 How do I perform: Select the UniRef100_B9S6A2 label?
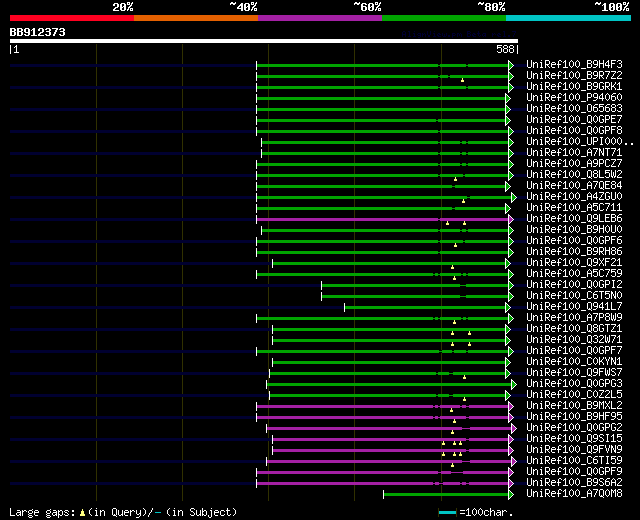click(x=574, y=483)
